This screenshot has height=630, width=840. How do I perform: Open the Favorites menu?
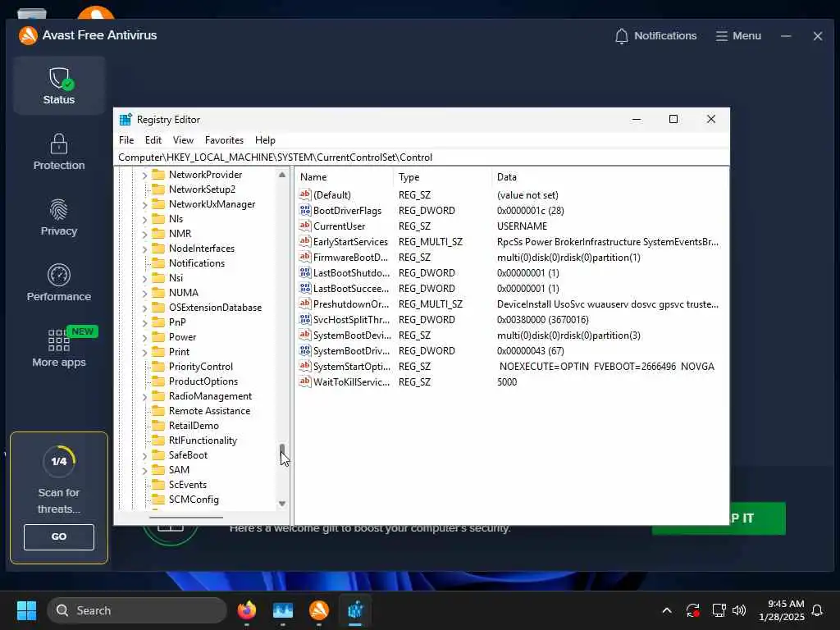coord(224,139)
